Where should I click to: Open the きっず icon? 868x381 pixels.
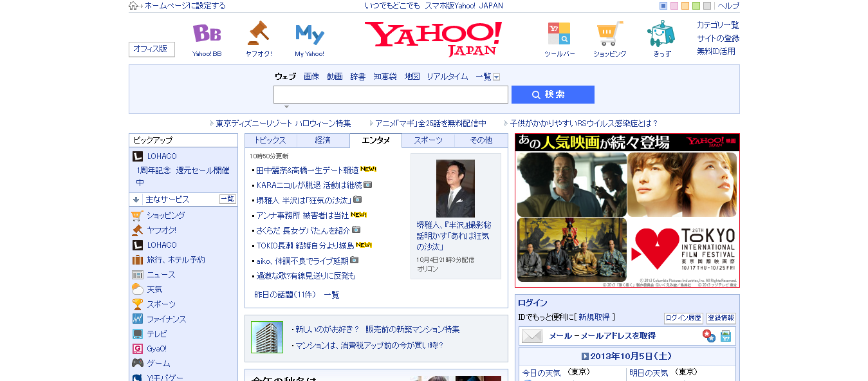coord(661,33)
